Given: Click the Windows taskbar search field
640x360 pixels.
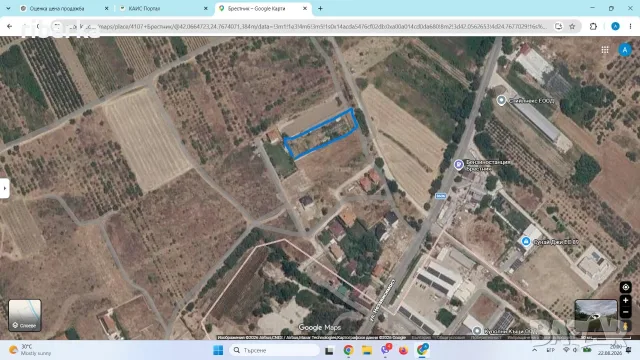Looking at the screenshot, I should click(x=274, y=350).
